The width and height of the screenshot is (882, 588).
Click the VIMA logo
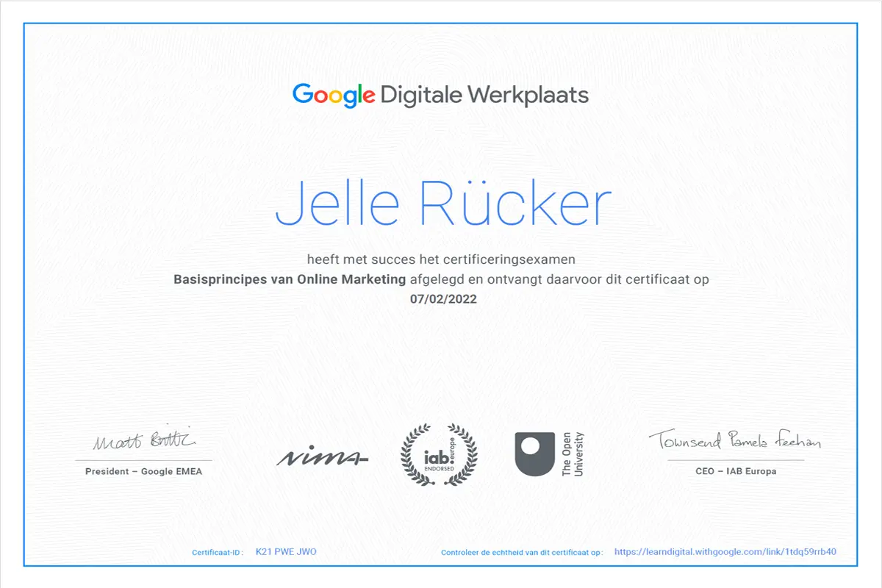tap(323, 457)
